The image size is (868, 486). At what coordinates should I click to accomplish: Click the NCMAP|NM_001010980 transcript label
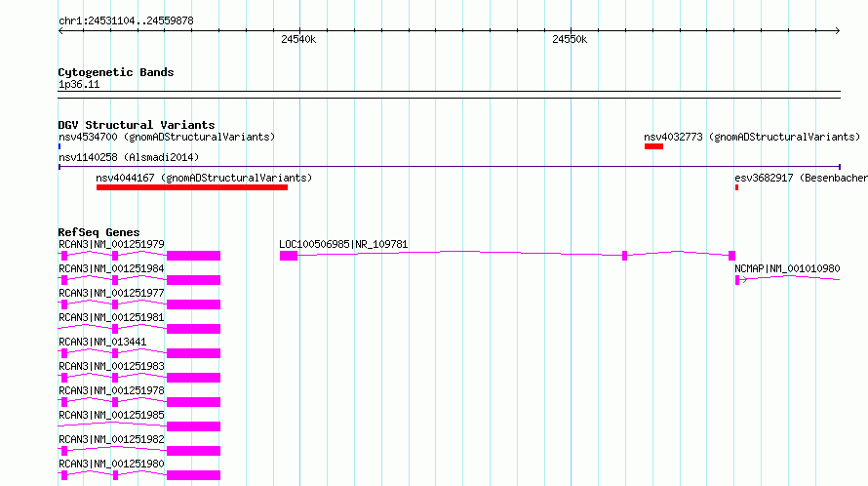pos(787,268)
